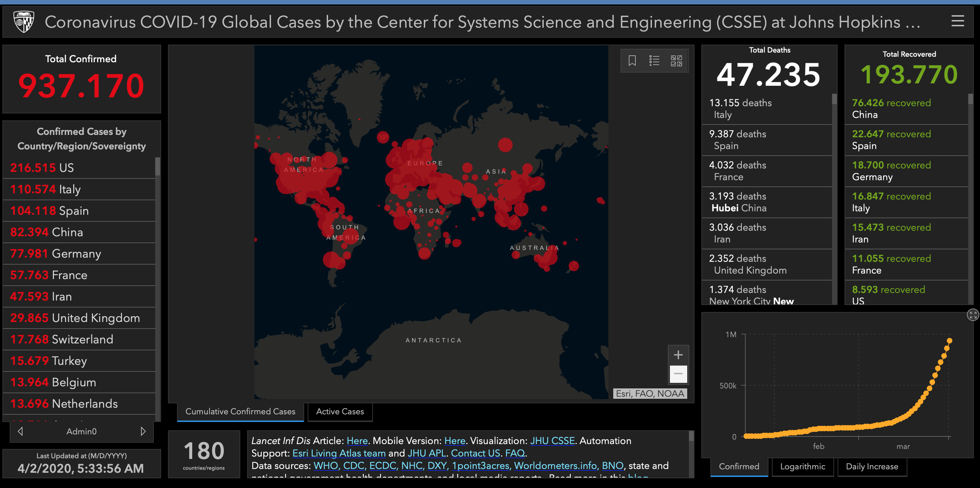The height and width of the screenshot is (488, 980).
Task: Click the latest data point on chart
Action: pos(949,341)
